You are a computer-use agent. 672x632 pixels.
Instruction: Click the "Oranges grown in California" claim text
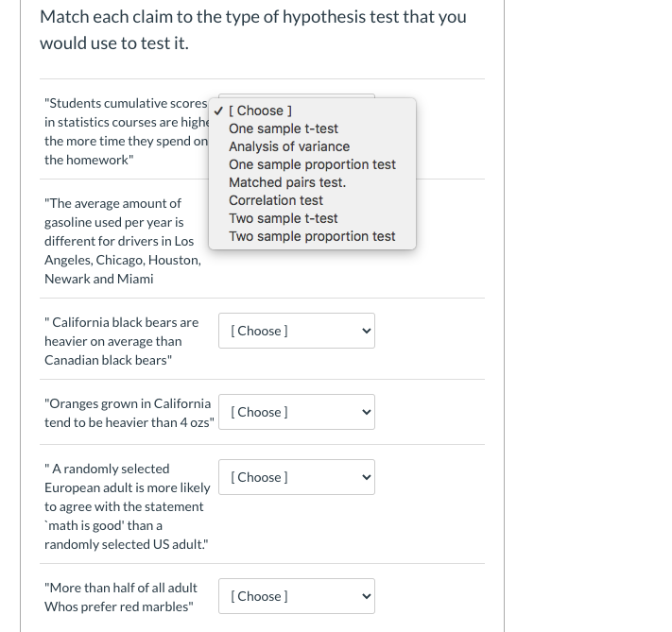[x=128, y=413]
